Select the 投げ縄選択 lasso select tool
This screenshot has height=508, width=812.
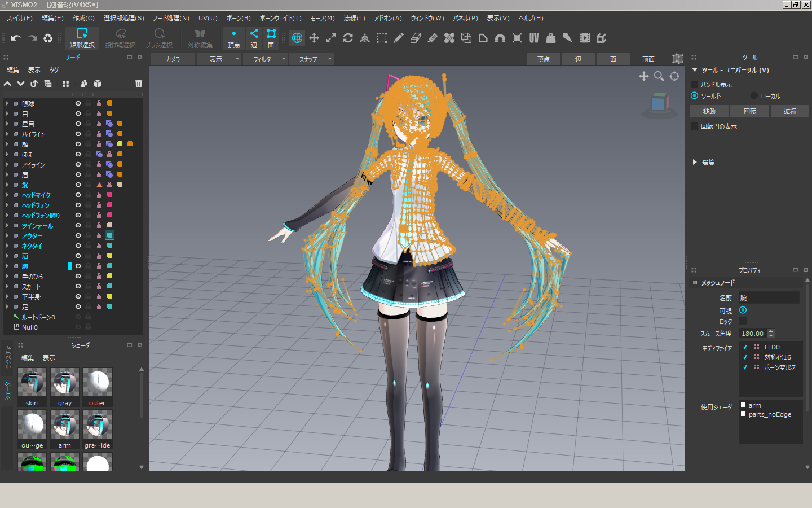tap(120, 38)
